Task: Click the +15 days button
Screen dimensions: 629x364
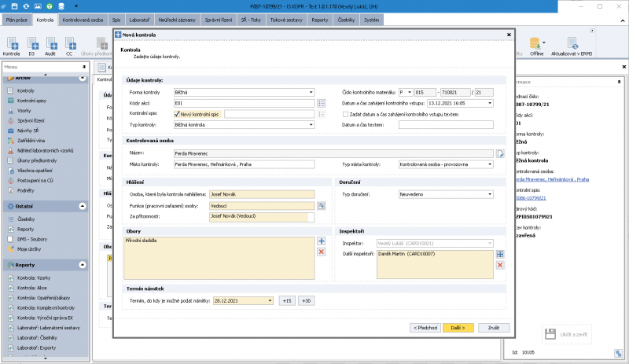Action: click(x=287, y=300)
